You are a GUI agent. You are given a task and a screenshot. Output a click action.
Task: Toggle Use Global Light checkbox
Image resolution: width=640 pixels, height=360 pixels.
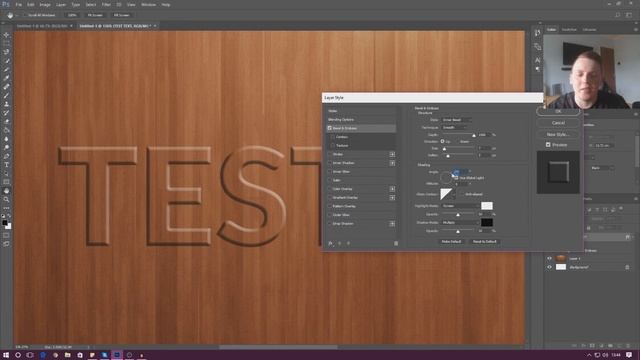(x=456, y=178)
